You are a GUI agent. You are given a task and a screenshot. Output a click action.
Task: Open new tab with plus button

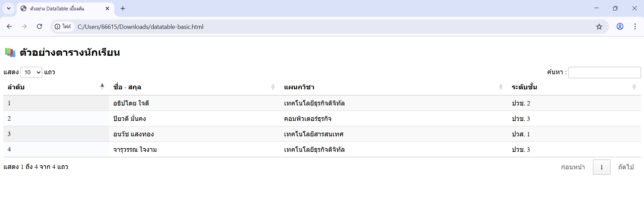pyautogui.click(x=123, y=8)
